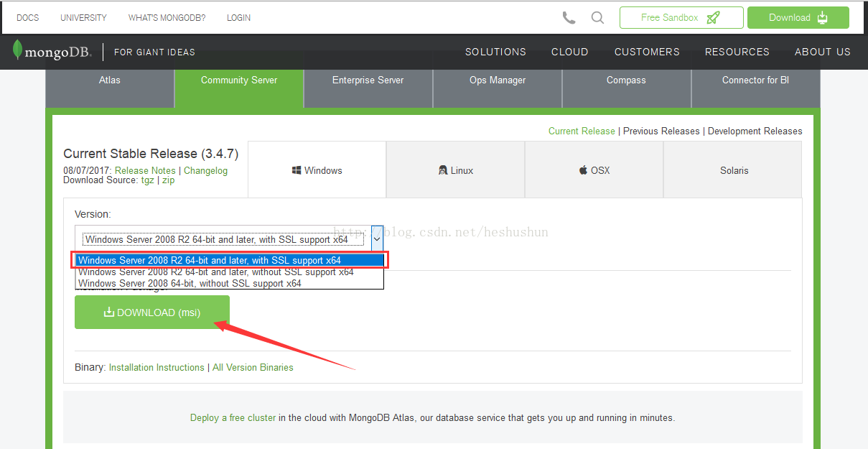
Task: Select Windows Server 2008 R2 with SSL support option
Action: tap(230, 260)
